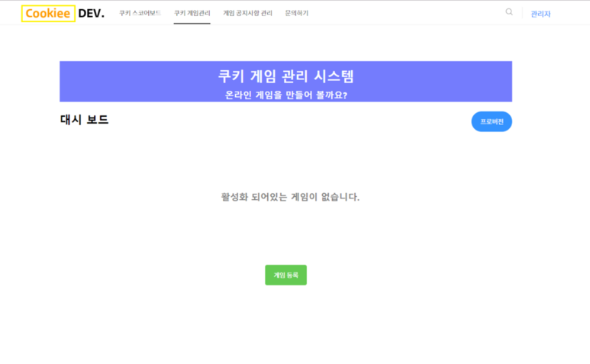Click the 관리자 account link
The height and width of the screenshot is (364, 590).
point(540,14)
